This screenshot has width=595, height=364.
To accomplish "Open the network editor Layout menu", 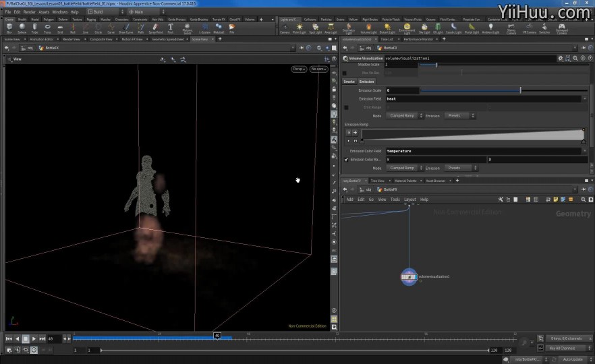I will pyautogui.click(x=410, y=200).
